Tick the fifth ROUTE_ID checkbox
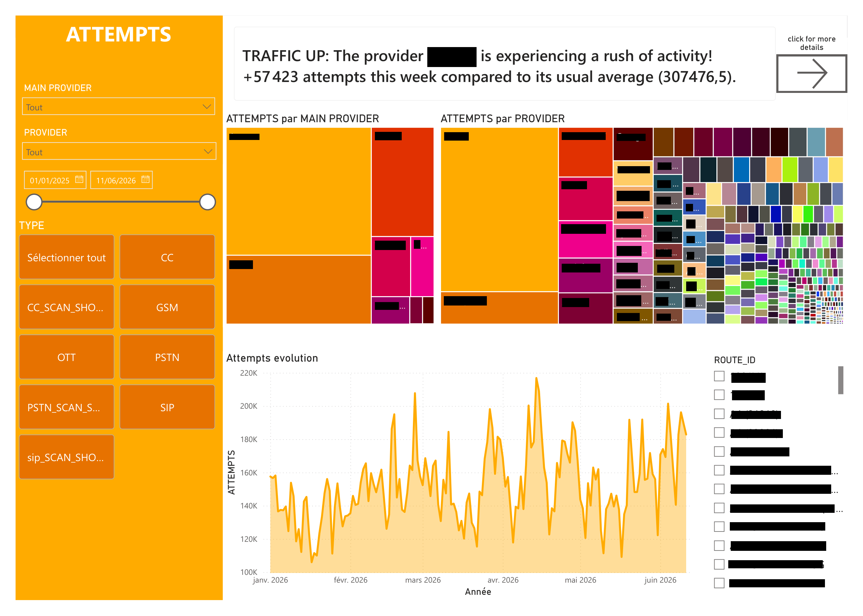Image resolution: width=863 pixels, height=616 pixels. [719, 452]
